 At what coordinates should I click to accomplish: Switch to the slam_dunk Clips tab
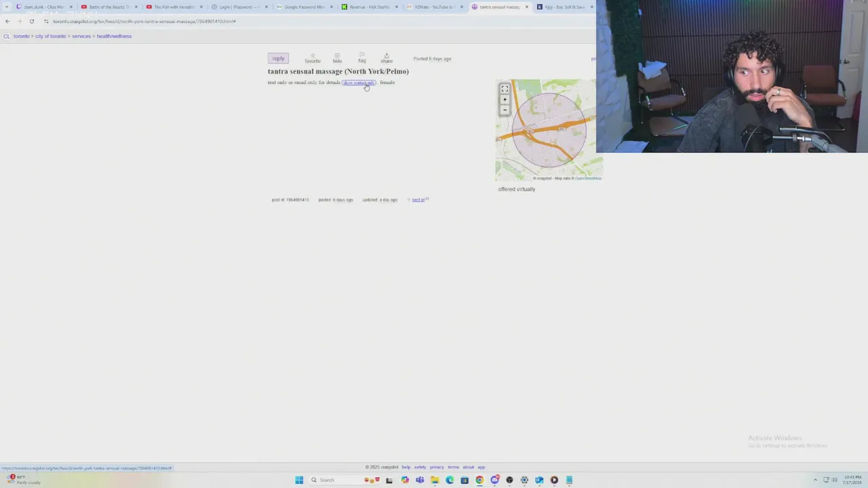click(44, 7)
